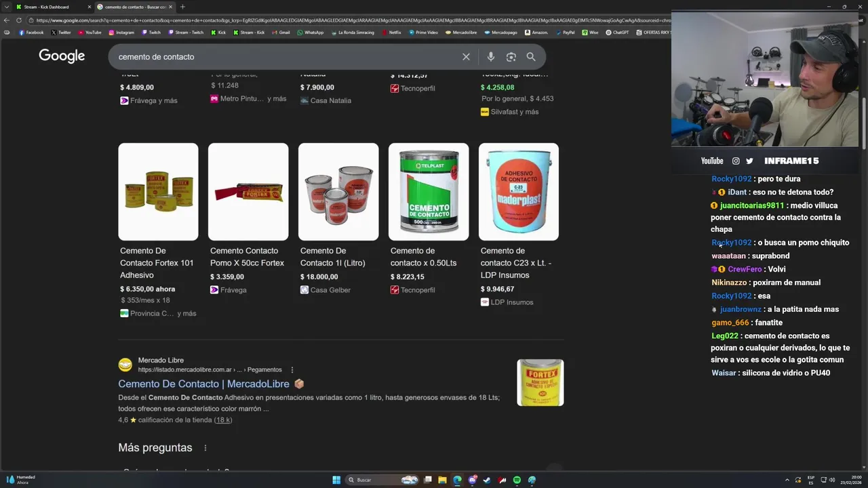Open Cemento Contacto Pomo X 50cc Fortex
Screen dimensions: 868x488
click(x=247, y=257)
